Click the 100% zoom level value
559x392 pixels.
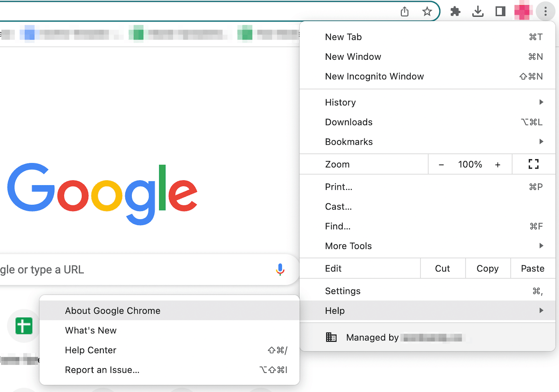click(x=470, y=164)
